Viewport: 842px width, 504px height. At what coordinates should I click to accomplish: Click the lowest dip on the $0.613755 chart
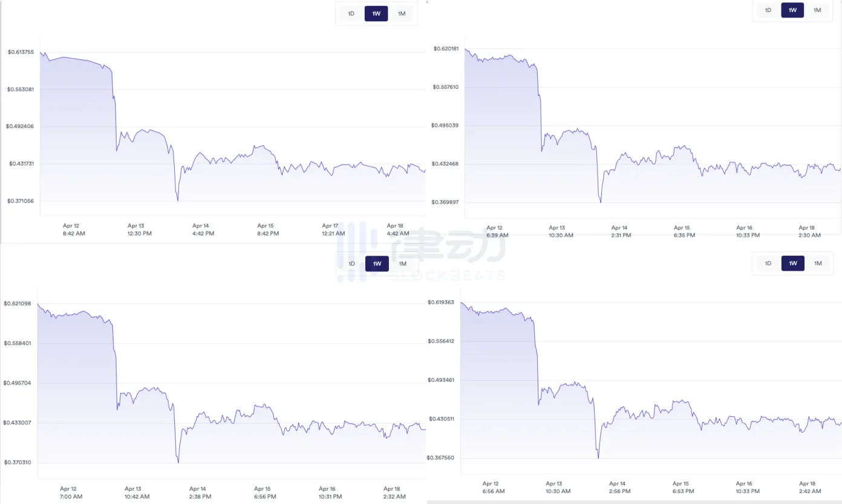[178, 200]
